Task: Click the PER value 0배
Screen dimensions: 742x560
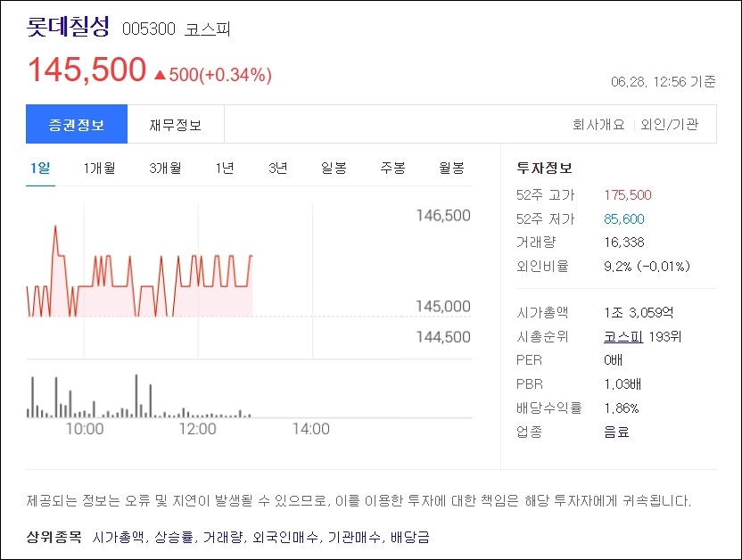Action: coord(613,360)
